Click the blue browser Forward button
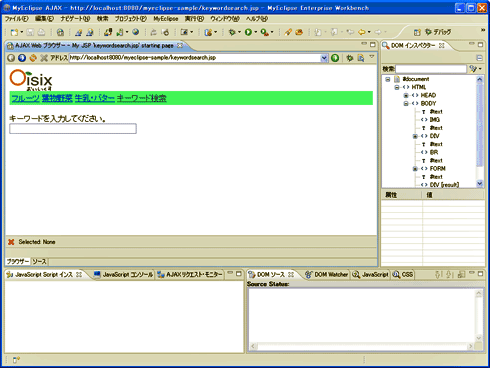This screenshot has width=490, height=368. (x=22, y=58)
